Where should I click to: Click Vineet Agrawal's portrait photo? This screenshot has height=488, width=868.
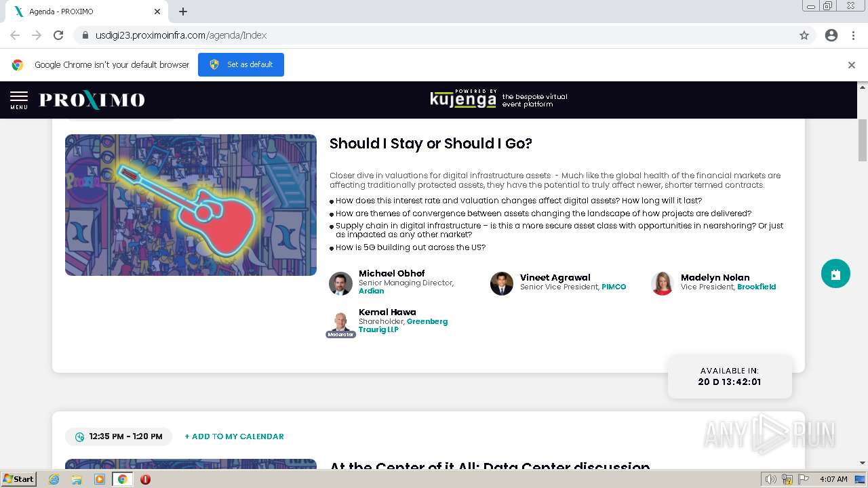pos(502,283)
